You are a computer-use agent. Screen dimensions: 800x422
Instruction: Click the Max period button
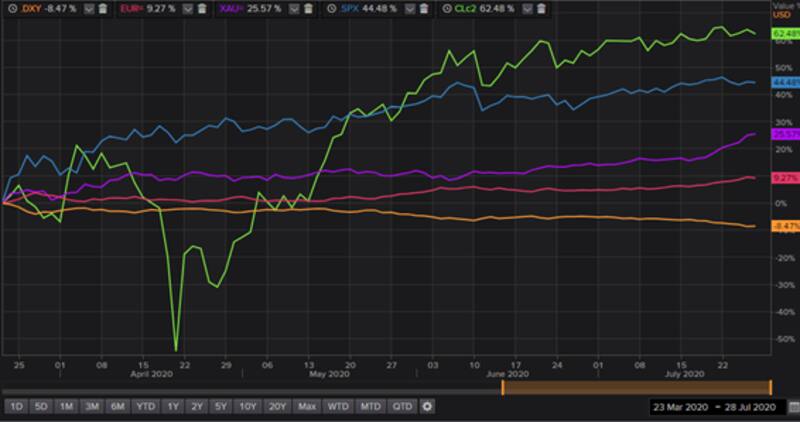[307, 407]
